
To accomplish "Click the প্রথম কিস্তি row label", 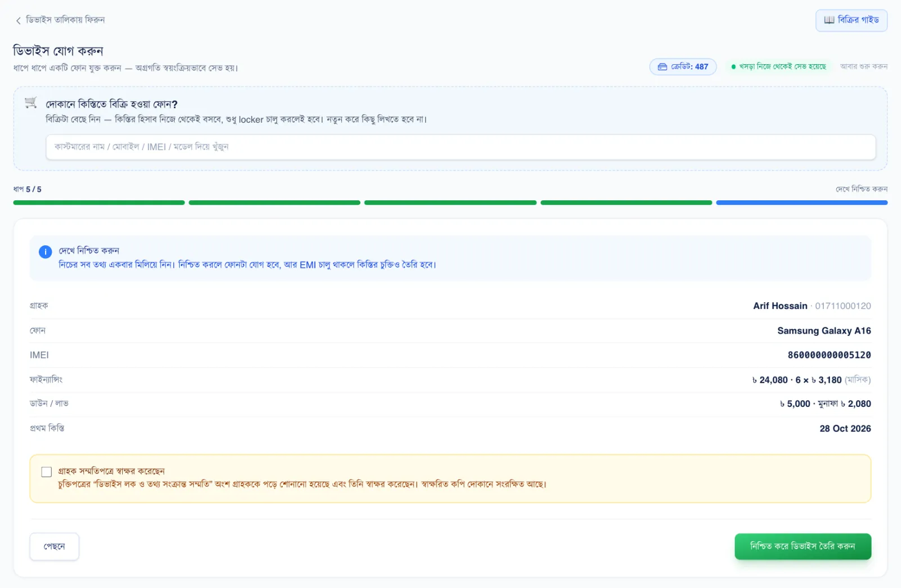I will (47, 429).
